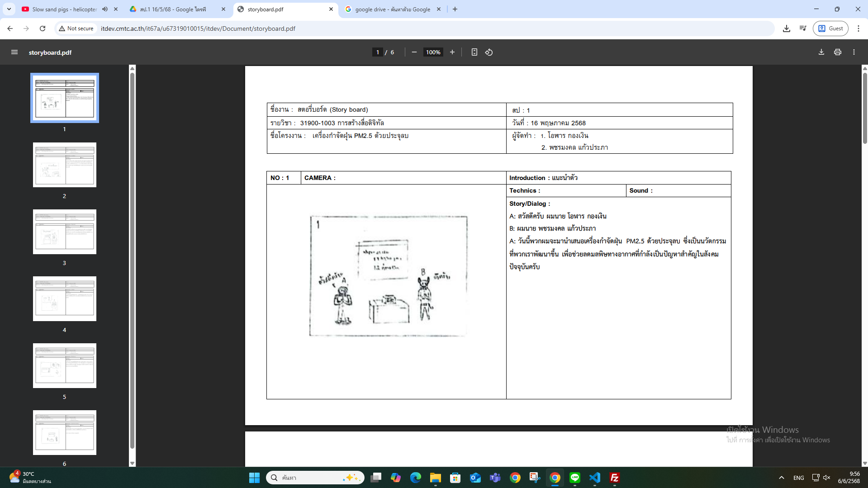868x488 pixels.
Task: Expand the browser tab search dropdown
Action: 9,9
